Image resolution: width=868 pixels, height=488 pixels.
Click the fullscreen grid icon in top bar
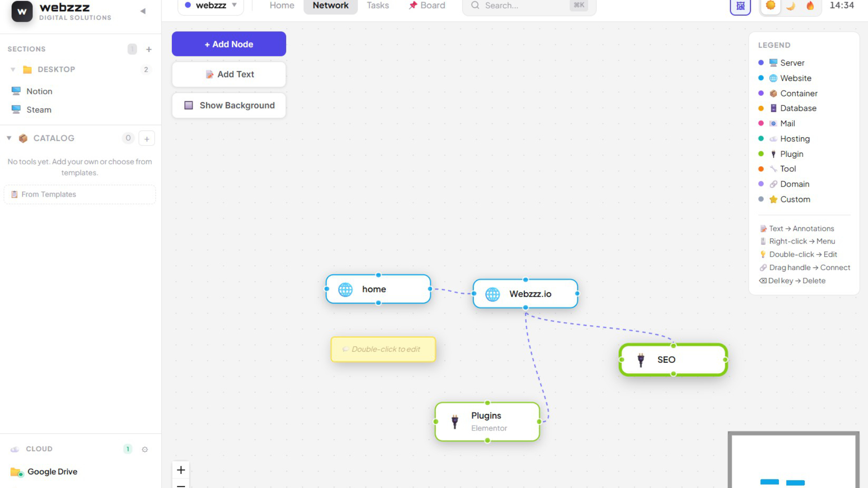[741, 6]
